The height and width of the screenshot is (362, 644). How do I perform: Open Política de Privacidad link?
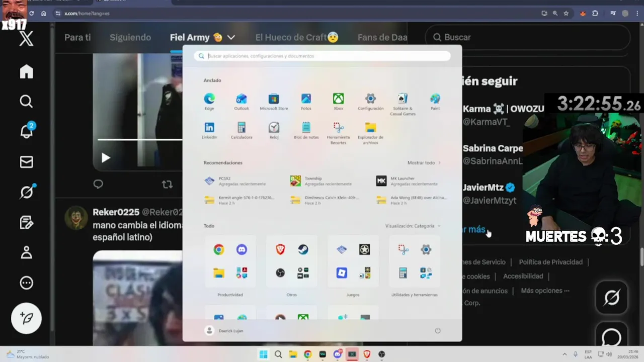point(550,262)
